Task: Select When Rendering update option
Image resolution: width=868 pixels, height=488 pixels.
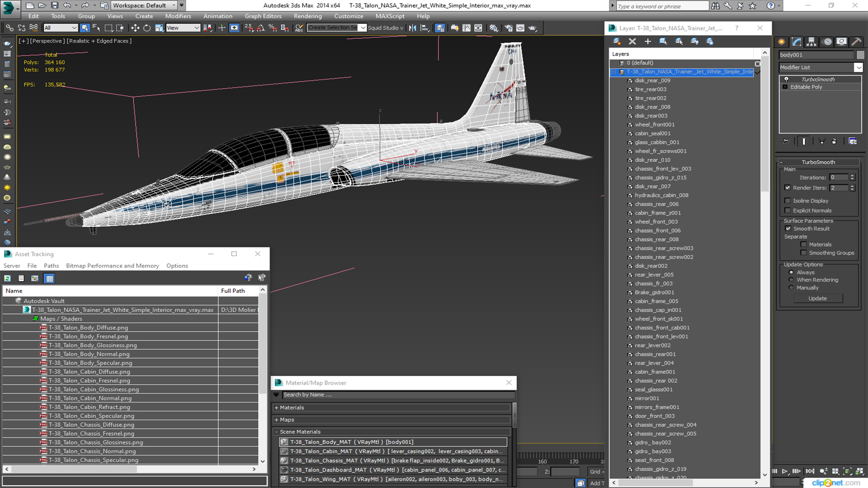Action: point(791,280)
